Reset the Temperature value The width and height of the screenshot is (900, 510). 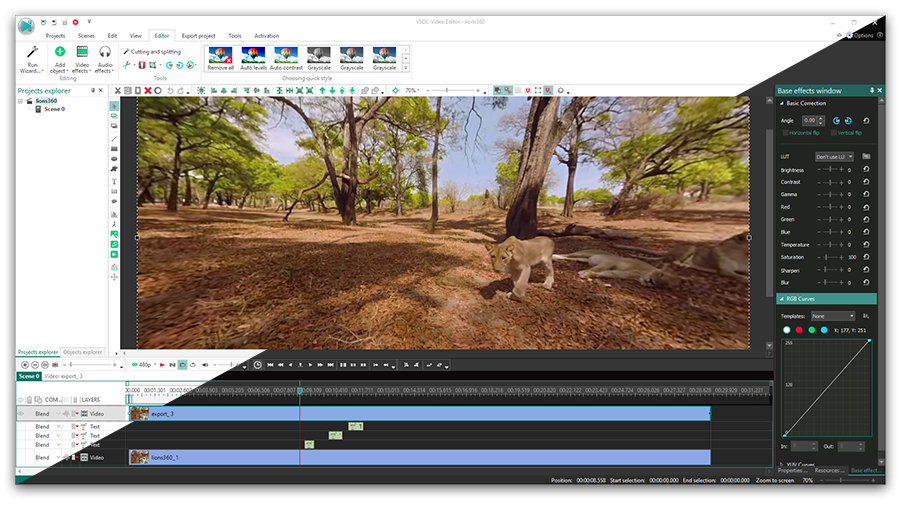click(866, 244)
